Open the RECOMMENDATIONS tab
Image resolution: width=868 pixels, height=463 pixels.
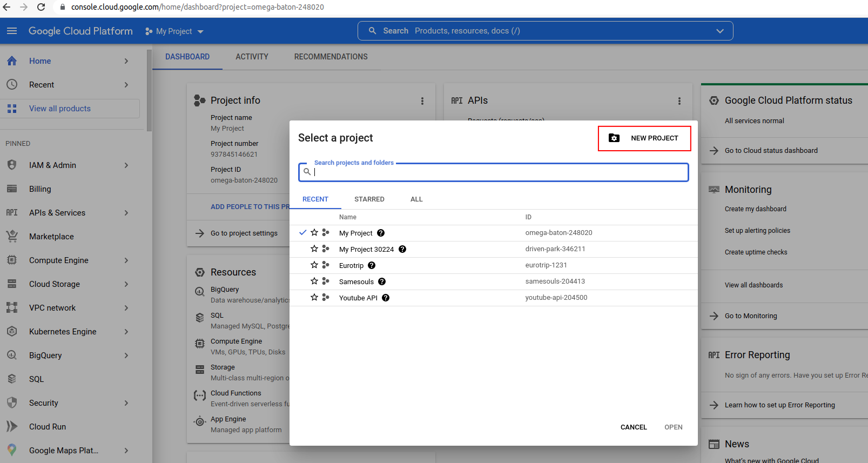tap(331, 57)
